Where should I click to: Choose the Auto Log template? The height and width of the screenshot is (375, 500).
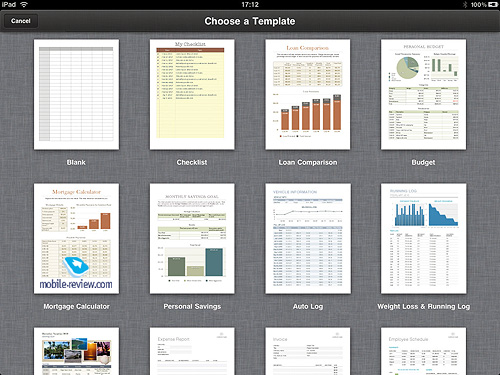click(308, 239)
